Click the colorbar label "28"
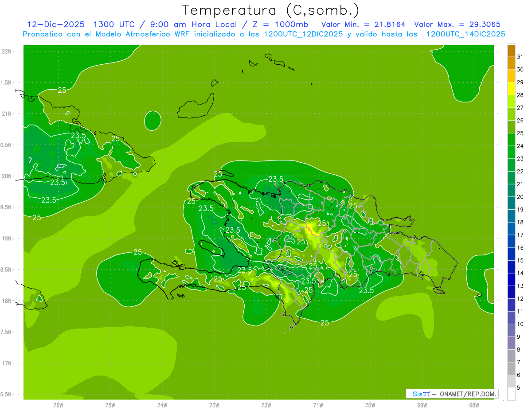Image resolution: width=532 pixels, height=411 pixels. [520, 95]
